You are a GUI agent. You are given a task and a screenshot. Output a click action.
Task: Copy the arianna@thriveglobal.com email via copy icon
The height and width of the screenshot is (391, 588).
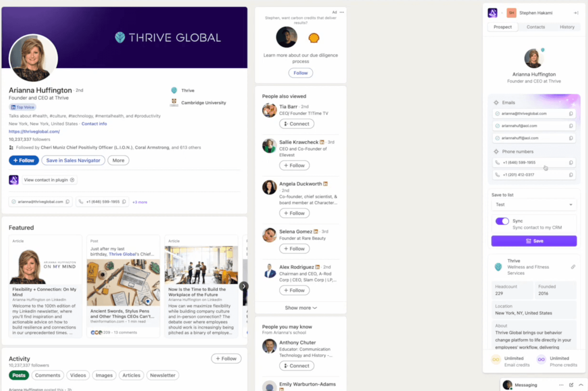571,113
